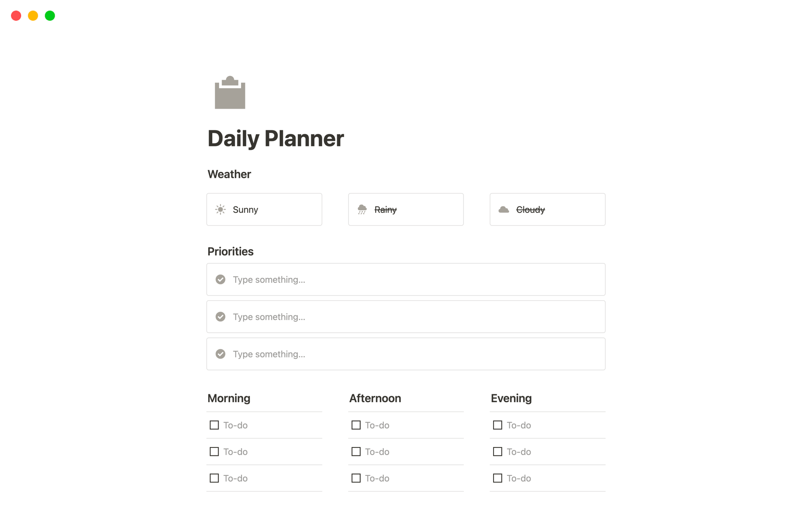812x508 pixels.
Task: Toggle the first Afternoon To-do checkbox
Action: point(356,425)
